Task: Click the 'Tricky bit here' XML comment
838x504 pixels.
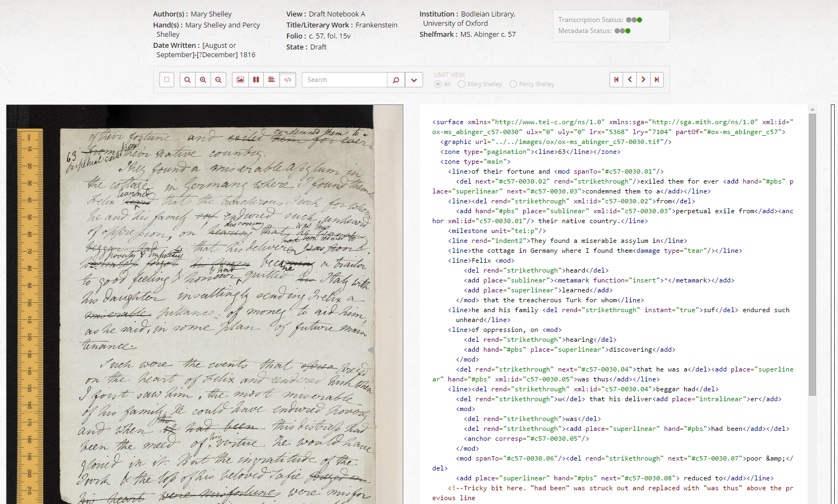Action: coord(613,493)
